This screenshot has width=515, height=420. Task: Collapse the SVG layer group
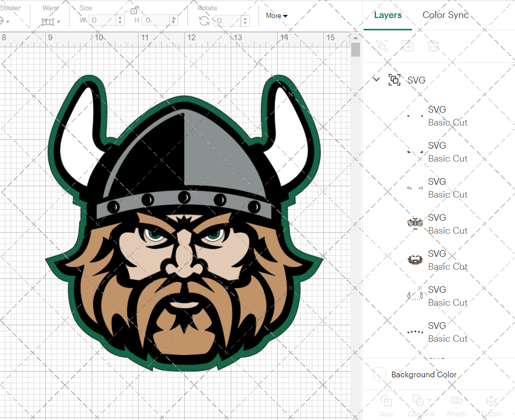point(375,80)
